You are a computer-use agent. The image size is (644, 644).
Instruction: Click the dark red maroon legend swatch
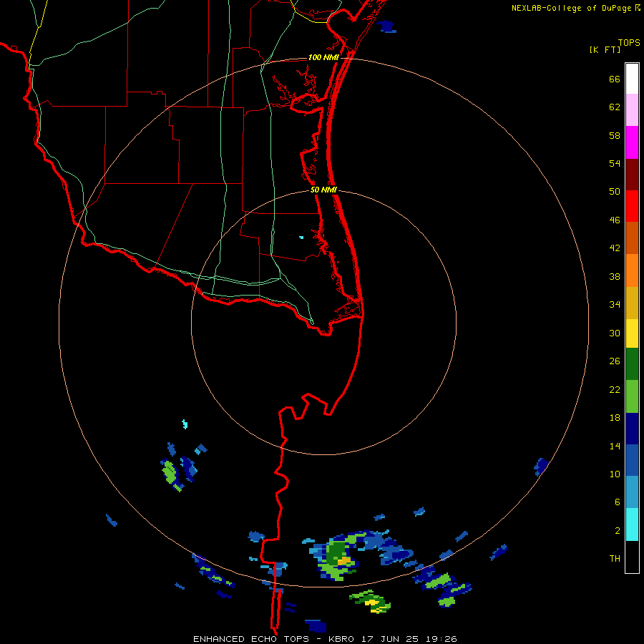click(x=632, y=175)
